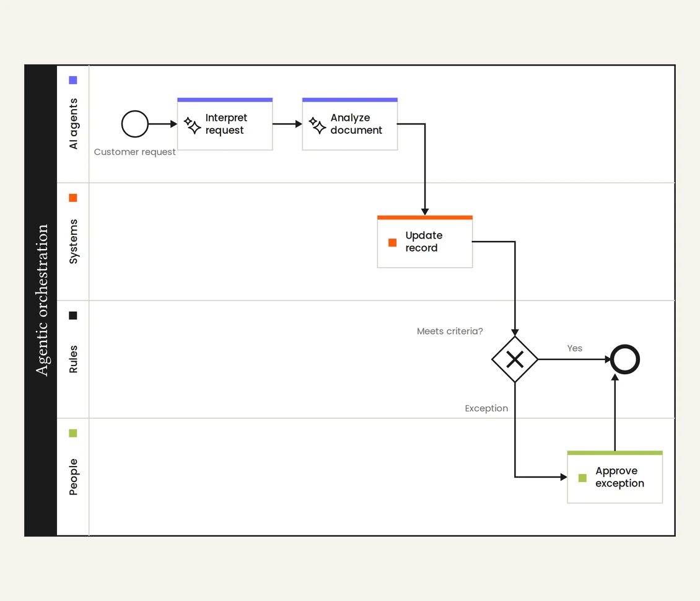Click the orange Systems lane marker

tap(73, 198)
